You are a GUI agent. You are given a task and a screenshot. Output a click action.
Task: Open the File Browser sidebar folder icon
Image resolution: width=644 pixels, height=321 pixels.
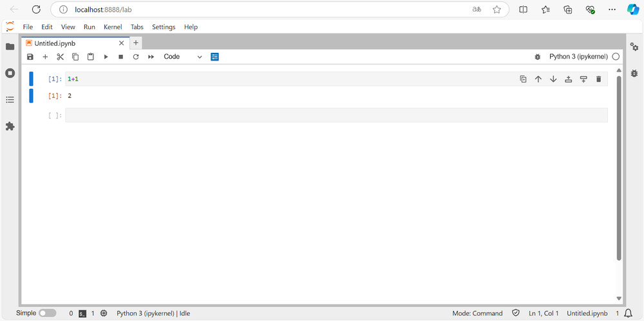[10, 46]
